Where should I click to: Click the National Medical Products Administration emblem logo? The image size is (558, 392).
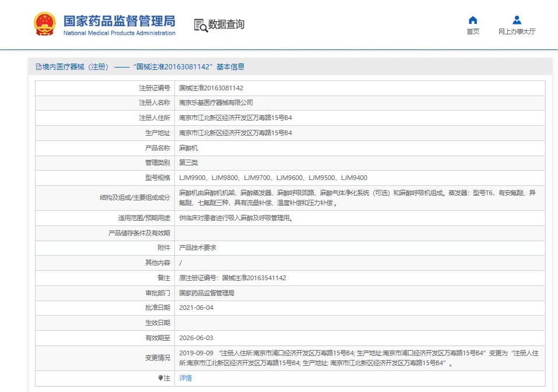(45, 24)
